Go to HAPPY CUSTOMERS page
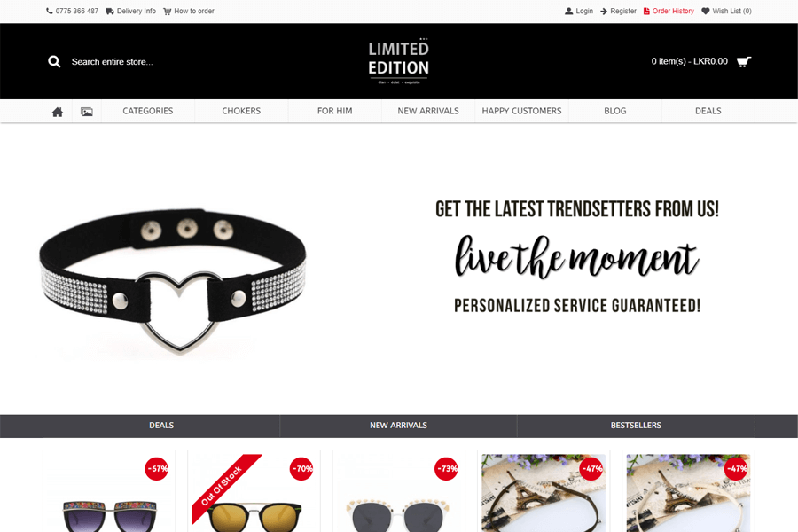This screenshot has width=798, height=532. click(521, 111)
